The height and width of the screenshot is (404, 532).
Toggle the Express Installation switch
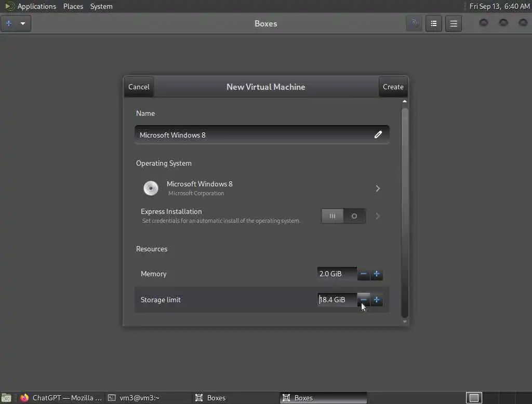[343, 216]
